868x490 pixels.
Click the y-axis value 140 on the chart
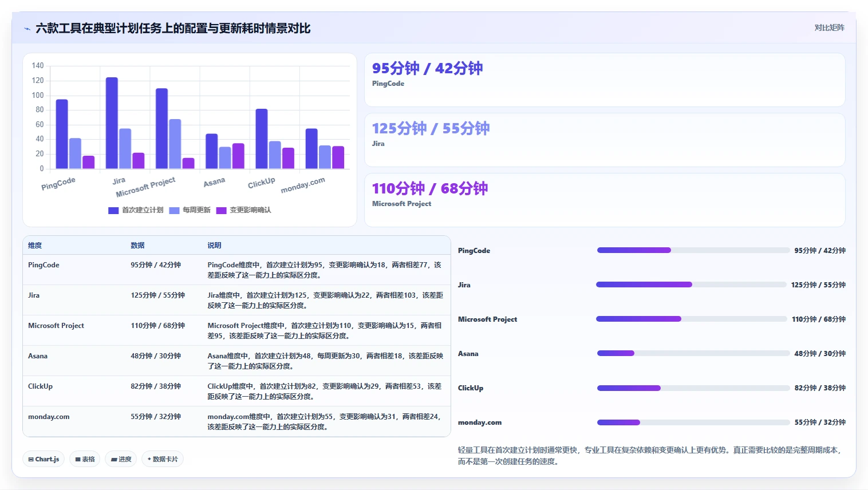click(38, 66)
